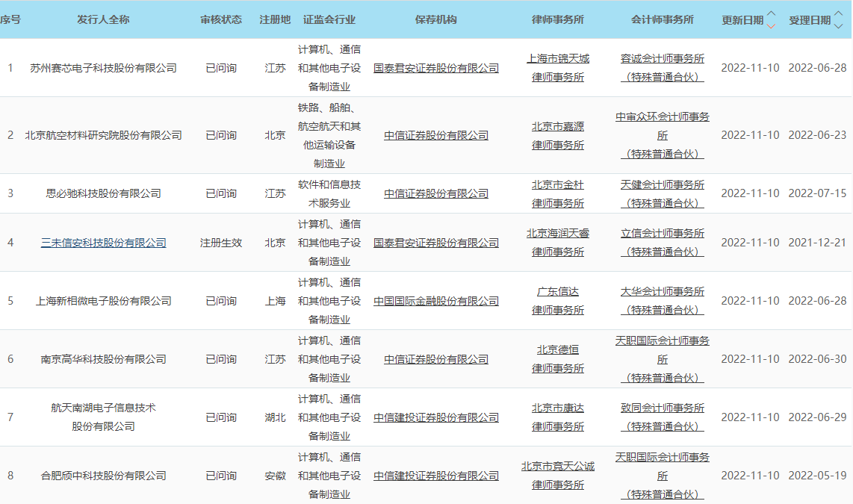Click the 2022-06-30 acceptance date
853x504 pixels.
point(817,359)
